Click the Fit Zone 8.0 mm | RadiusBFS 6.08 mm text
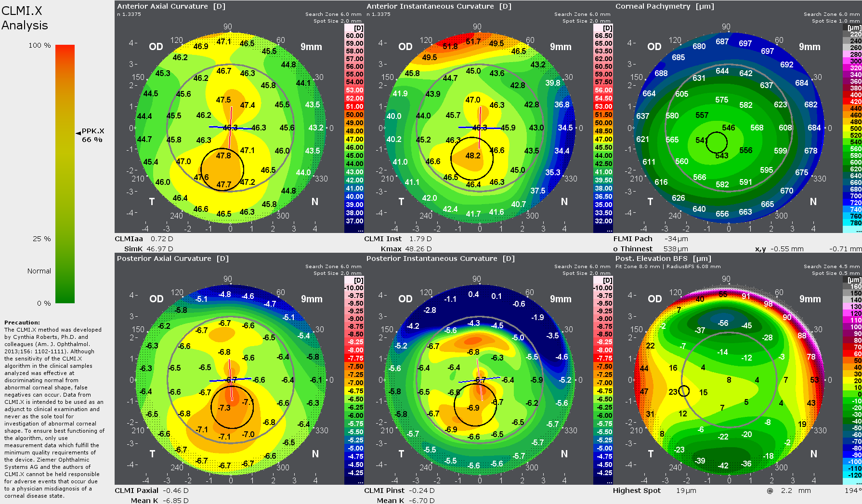The height and width of the screenshot is (504, 862). (x=668, y=266)
